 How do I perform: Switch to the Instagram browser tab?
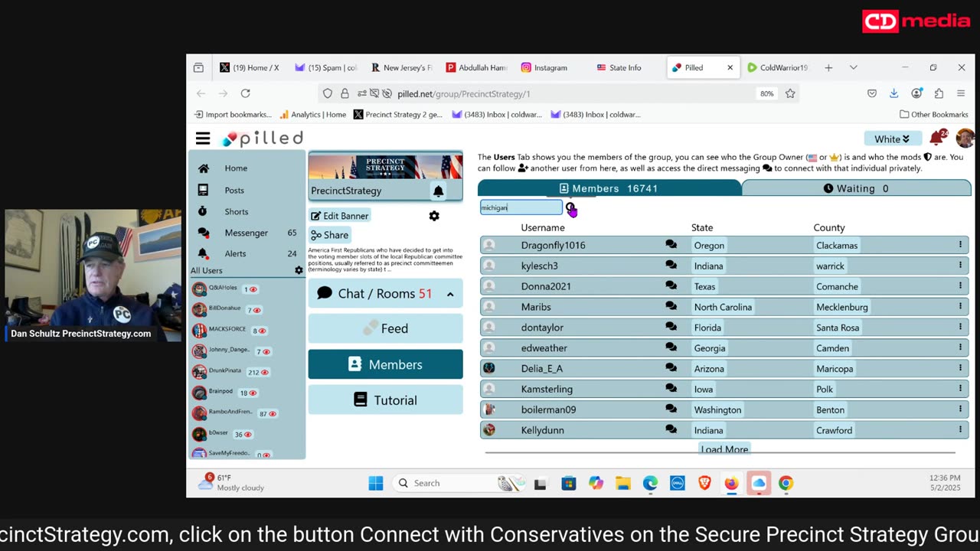550,67
